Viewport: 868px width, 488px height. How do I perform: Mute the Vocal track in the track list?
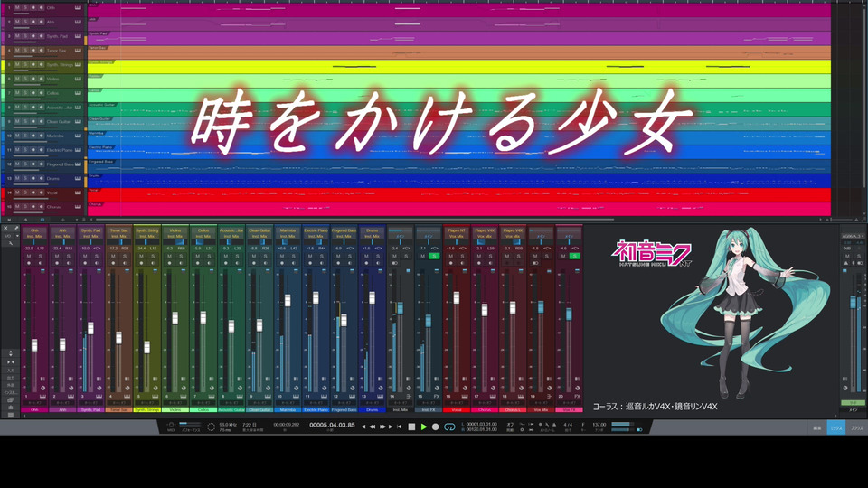(x=17, y=192)
